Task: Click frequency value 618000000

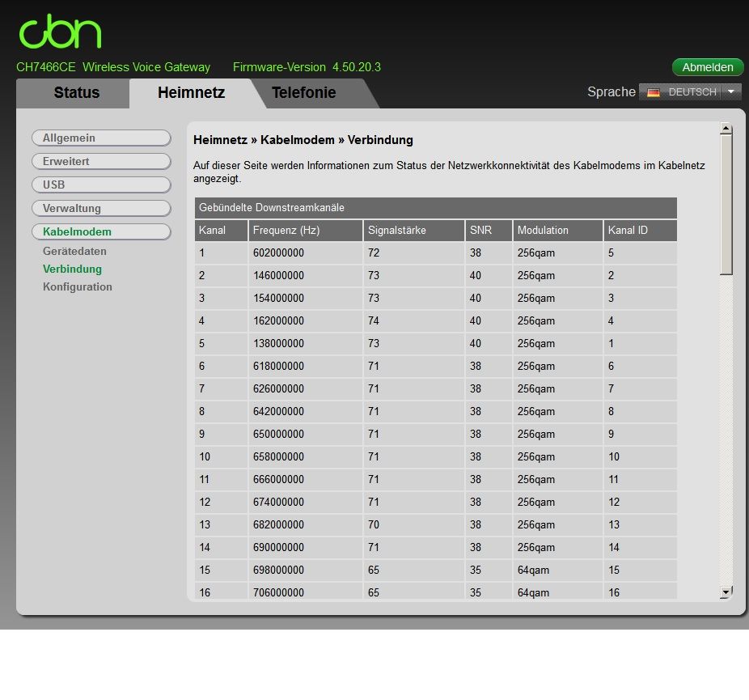Action: click(x=278, y=366)
